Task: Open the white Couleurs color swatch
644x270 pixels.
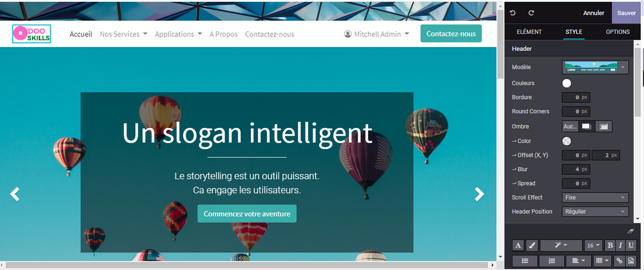Action: [567, 84]
